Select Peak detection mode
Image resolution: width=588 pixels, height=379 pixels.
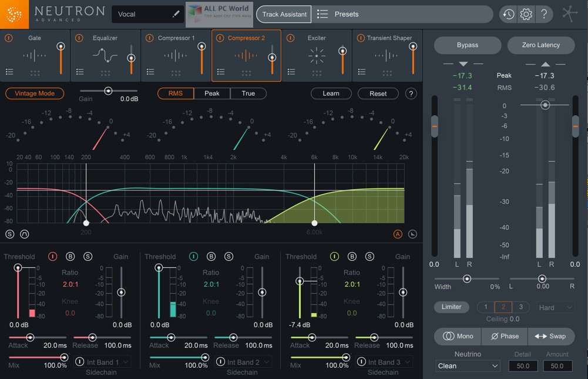[212, 93]
